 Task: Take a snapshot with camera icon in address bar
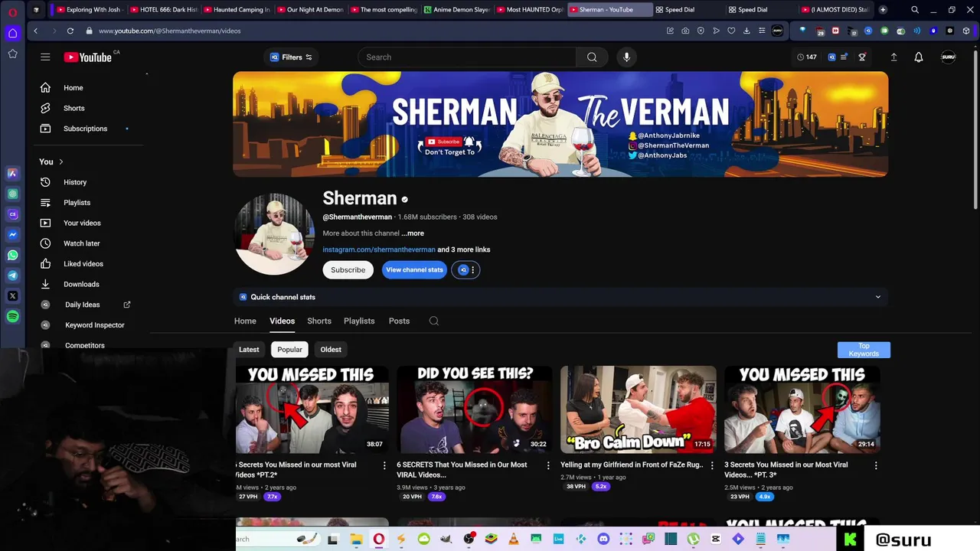(685, 31)
